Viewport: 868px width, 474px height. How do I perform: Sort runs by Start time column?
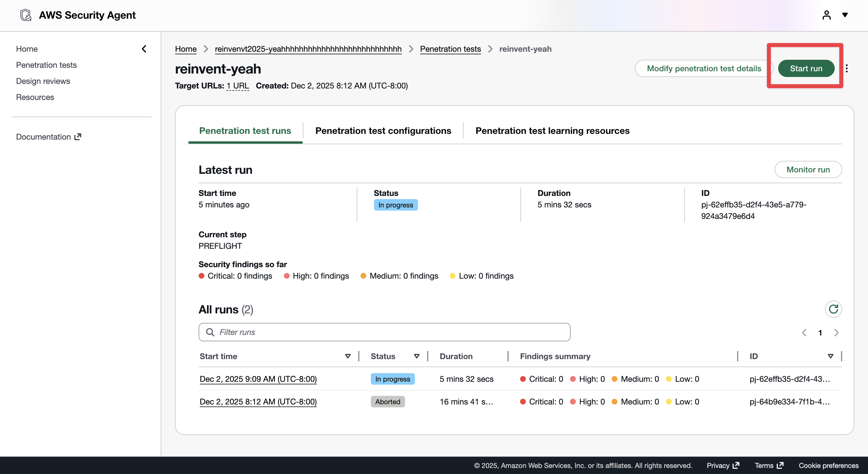348,356
